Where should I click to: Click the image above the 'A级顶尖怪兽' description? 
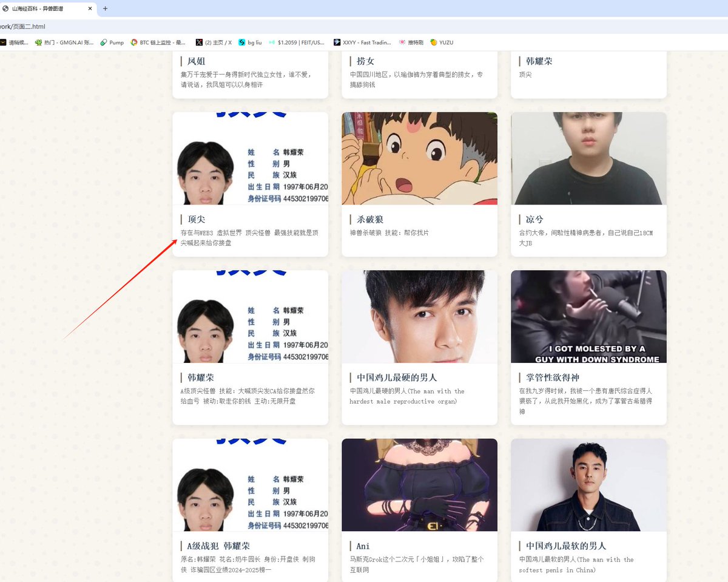coord(251,317)
